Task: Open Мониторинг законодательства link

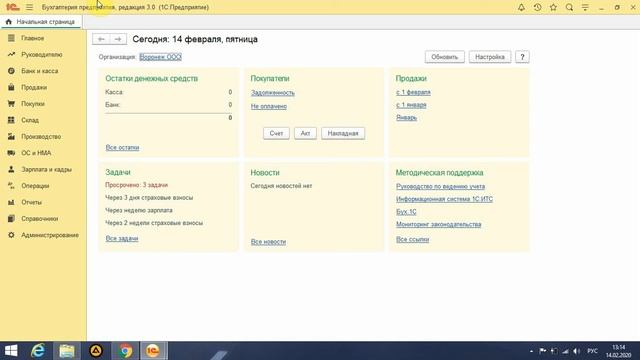Action: coord(438,224)
